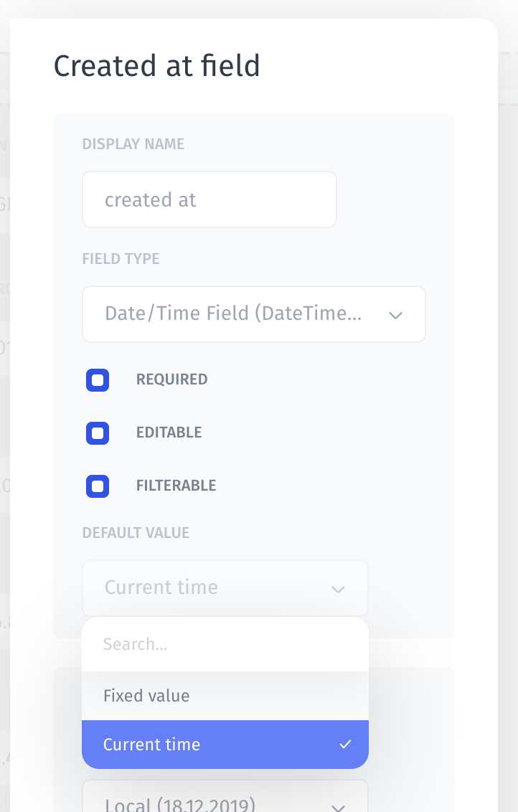
Task: Select the Fixed value option
Action: tap(146, 696)
